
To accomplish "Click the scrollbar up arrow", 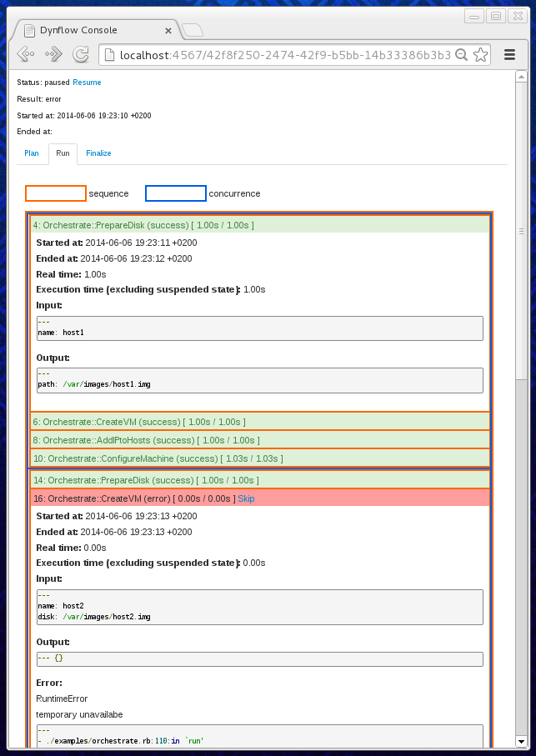I will (520, 77).
